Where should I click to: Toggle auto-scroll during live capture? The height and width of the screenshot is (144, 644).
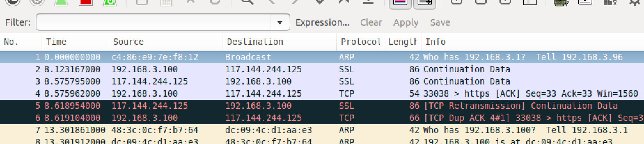click(x=424, y=3)
